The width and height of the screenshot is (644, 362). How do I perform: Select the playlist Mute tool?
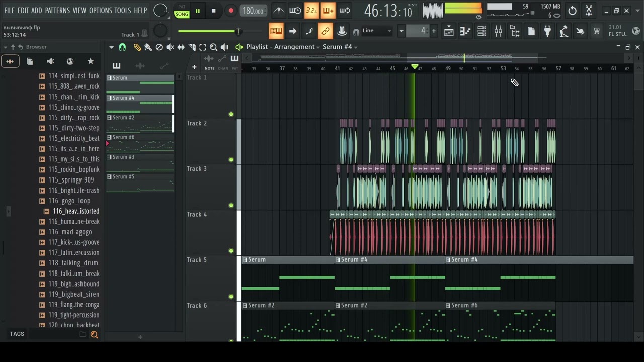[x=170, y=47]
